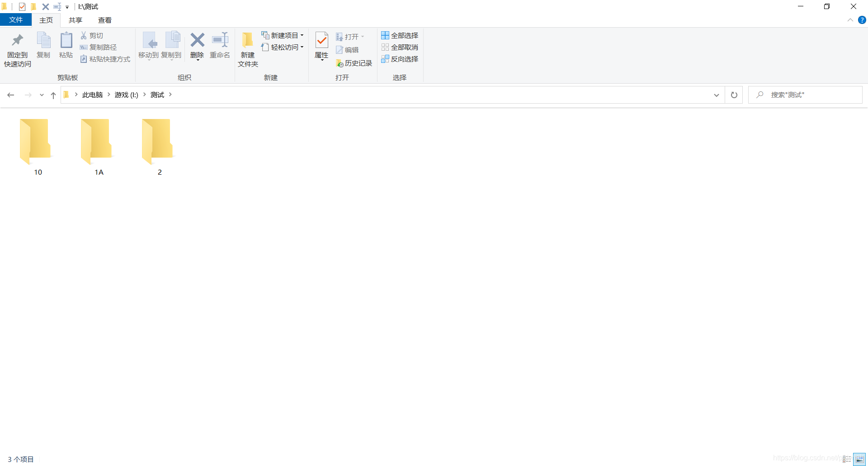
Task: Expand chevron after 此电脑 in breadcrumb
Action: [x=109, y=95]
